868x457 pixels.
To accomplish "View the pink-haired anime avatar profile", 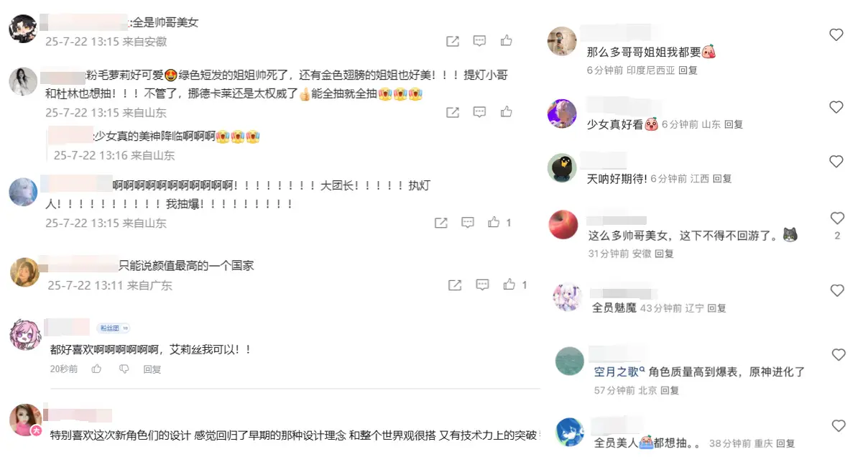I will [26, 335].
